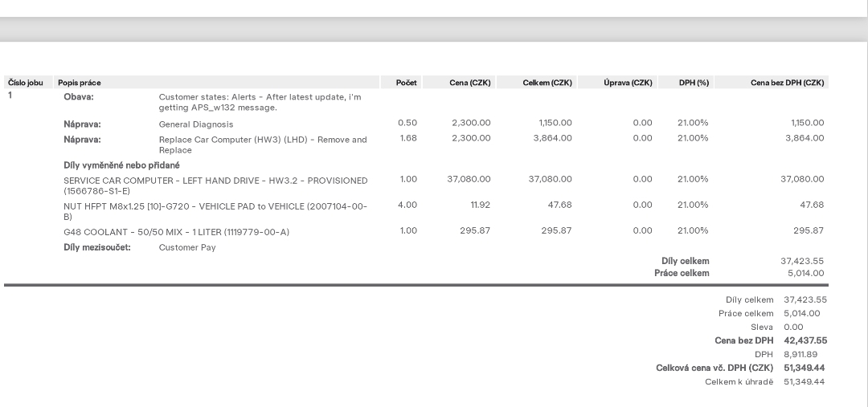The width and height of the screenshot is (868, 407).
Task: Click the Počet column header
Action: [406, 83]
